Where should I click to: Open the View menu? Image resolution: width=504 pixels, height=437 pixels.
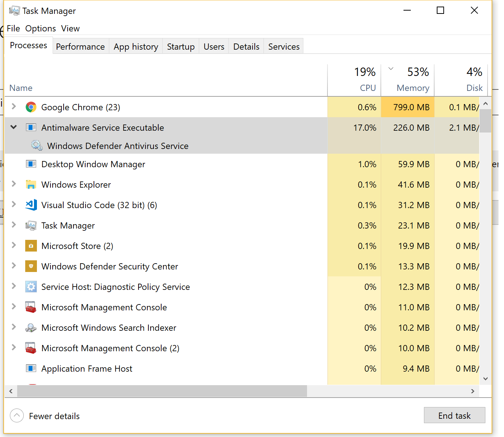(70, 28)
